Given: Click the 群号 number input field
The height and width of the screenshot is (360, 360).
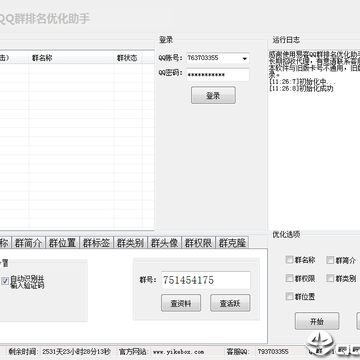Looking at the screenshot, I should point(206,280).
